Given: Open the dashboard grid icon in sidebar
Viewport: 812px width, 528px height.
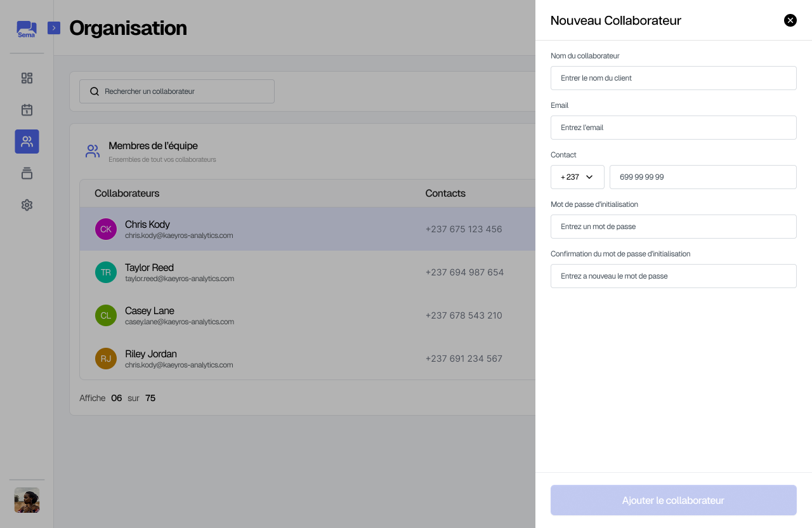Looking at the screenshot, I should click(27, 78).
